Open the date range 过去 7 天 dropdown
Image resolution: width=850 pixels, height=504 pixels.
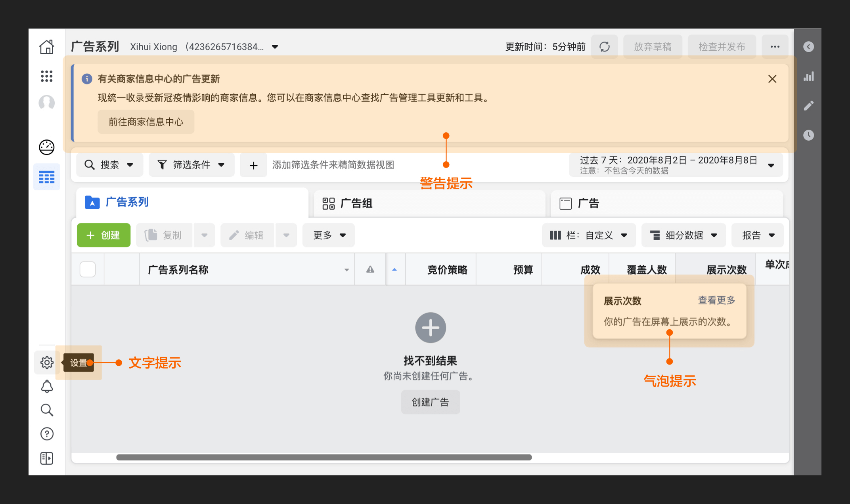(676, 165)
